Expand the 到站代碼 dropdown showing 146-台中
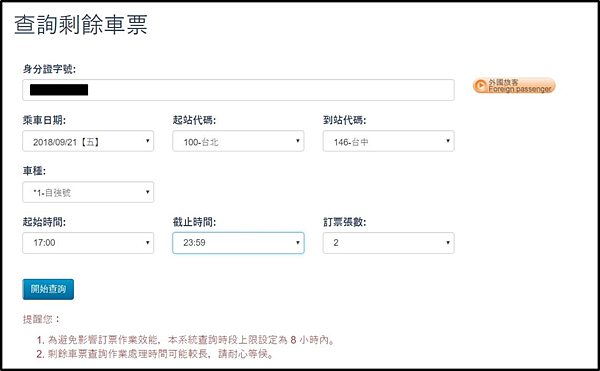Viewport: 600px width, 371px height. (x=388, y=141)
